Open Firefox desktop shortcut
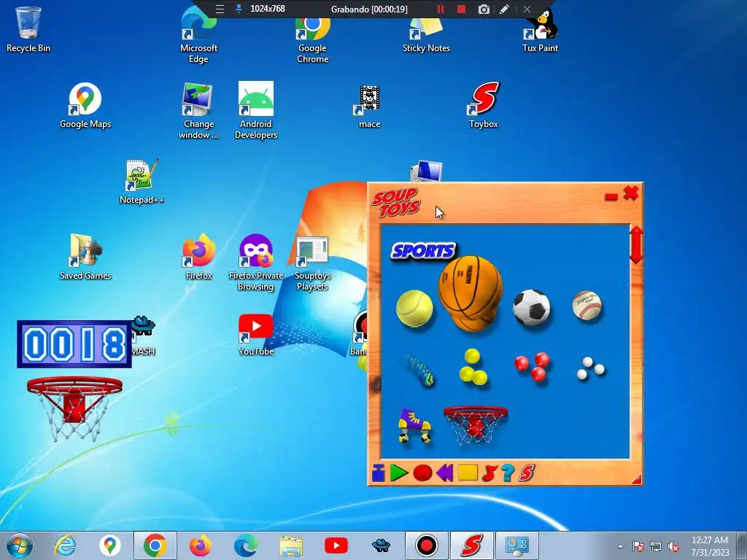 (198, 257)
